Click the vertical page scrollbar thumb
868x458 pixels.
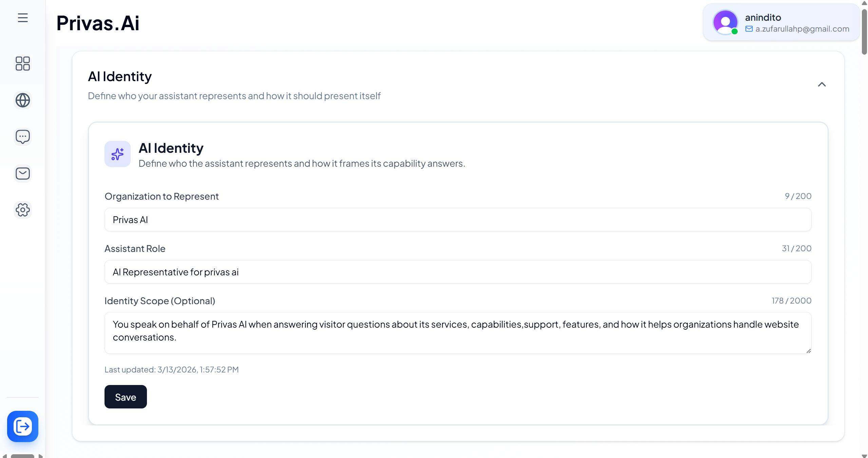[864, 32]
